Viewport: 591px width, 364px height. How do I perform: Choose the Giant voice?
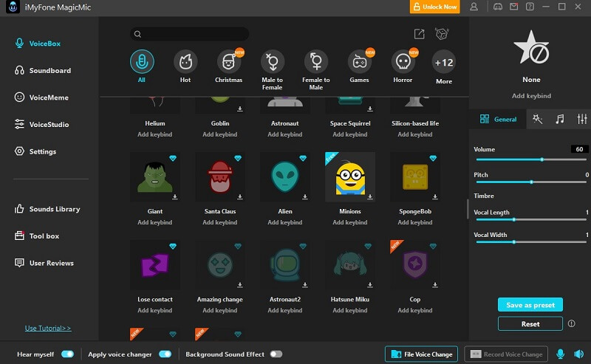[x=155, y=176]
